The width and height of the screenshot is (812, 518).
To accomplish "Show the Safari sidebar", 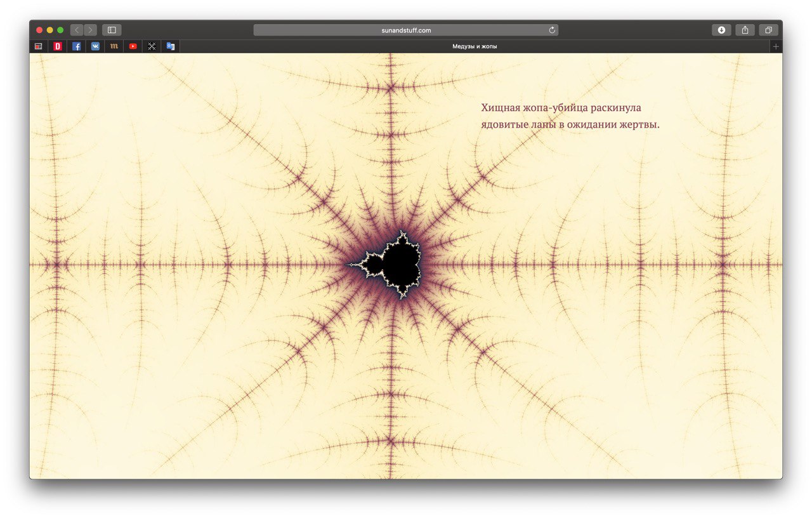I will 112,30.
